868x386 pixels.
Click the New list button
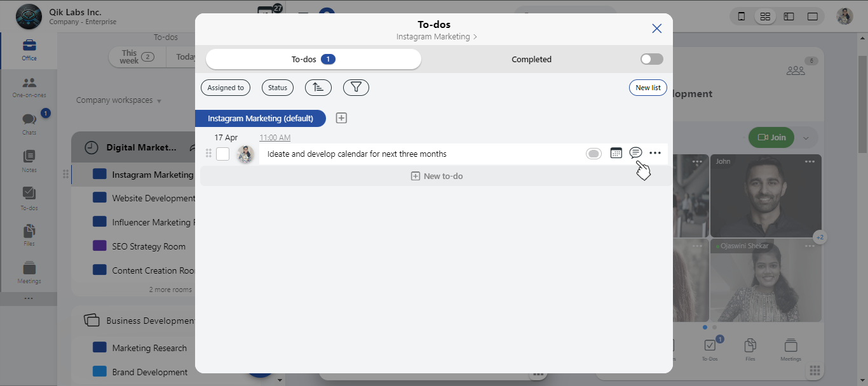pos(648,88)
